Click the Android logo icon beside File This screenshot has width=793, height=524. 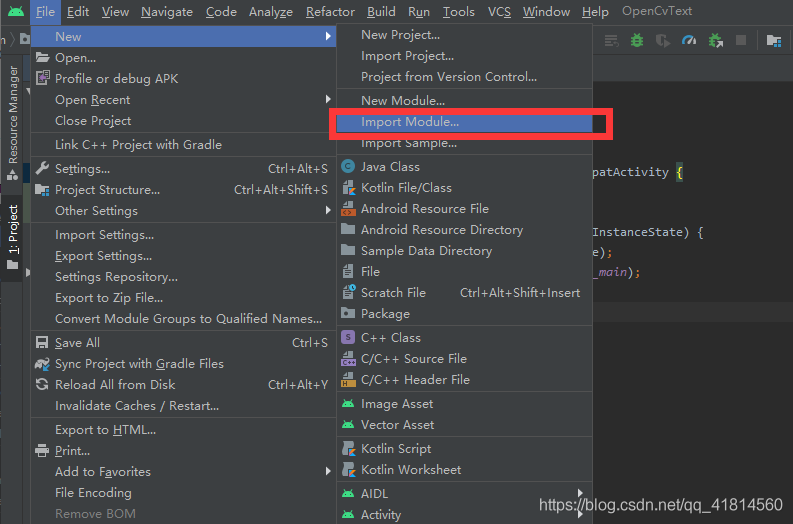pyautogui.click(x=15, y=12)
